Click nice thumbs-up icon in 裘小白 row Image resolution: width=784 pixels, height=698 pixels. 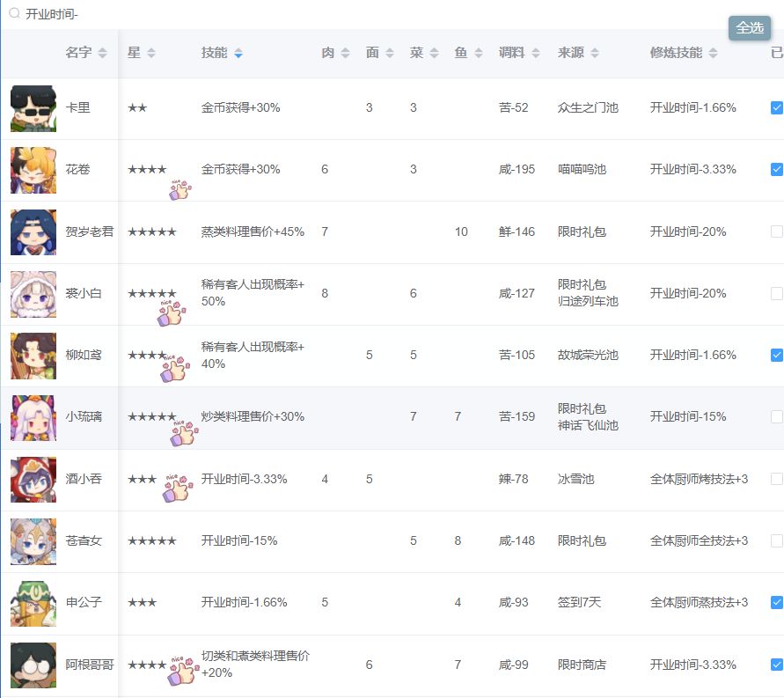click(172, 313)
